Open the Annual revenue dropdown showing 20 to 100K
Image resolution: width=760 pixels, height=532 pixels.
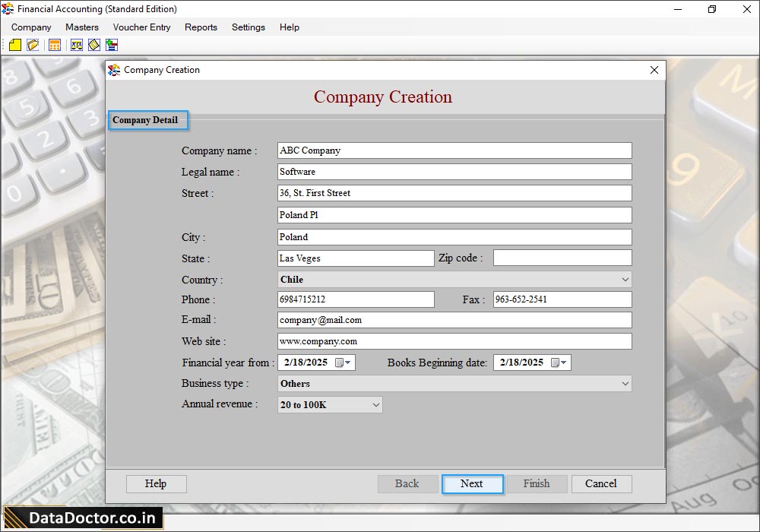(375, 404)
